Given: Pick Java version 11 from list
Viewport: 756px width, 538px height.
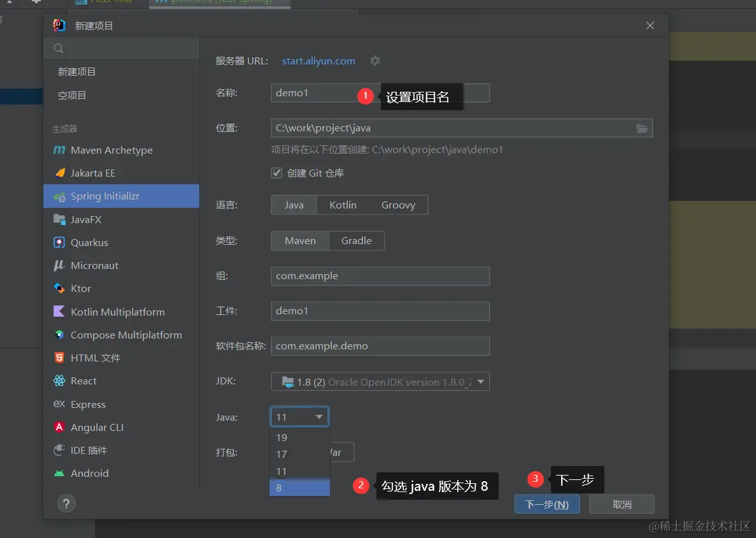Looking at the screenshot, I should point(299,472).
